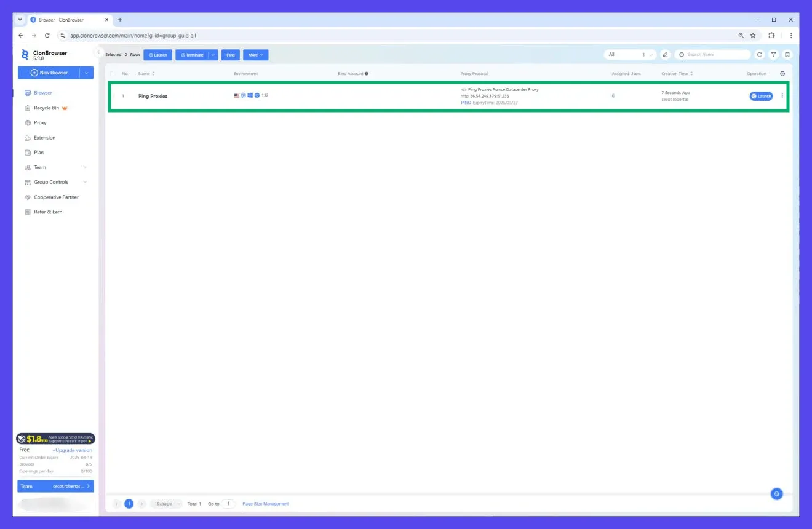Click the $1.8 promo banner
Image resolution: width=812 pixels, height=529 pixels.
[56, 439]
